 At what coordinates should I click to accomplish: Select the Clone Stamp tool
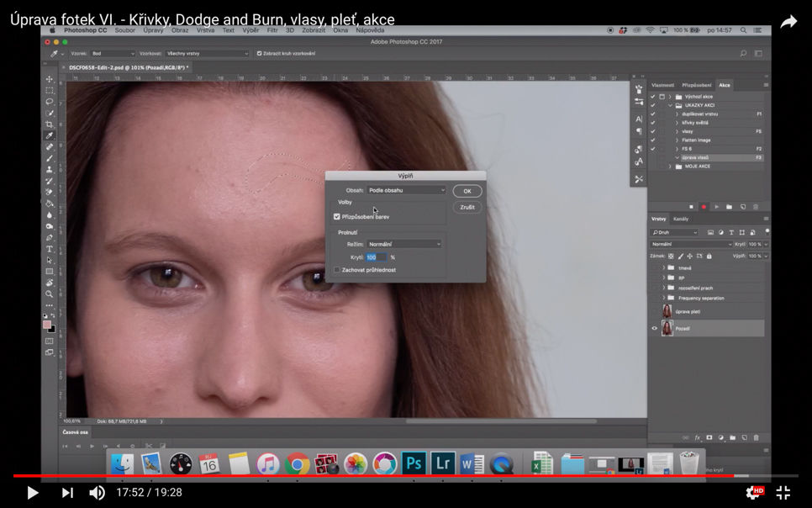pyautogui.click(x=50, y=170)
